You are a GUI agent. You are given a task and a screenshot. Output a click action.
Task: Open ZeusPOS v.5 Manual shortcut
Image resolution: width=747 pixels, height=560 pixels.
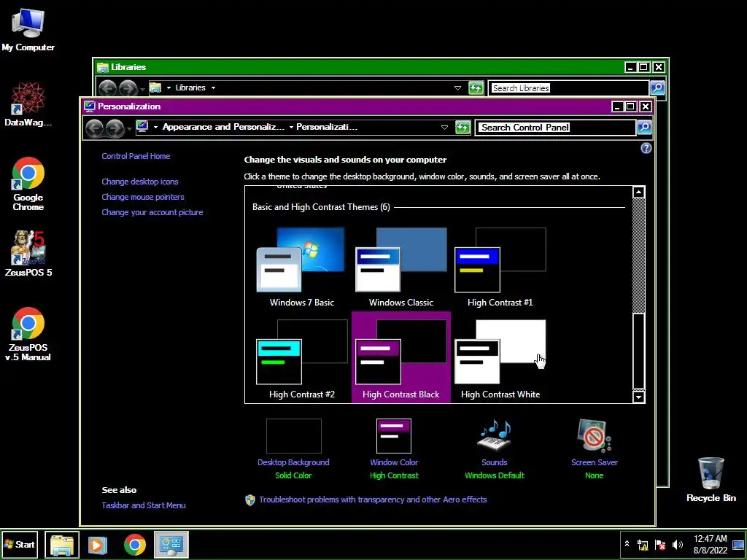coord(28,334)
